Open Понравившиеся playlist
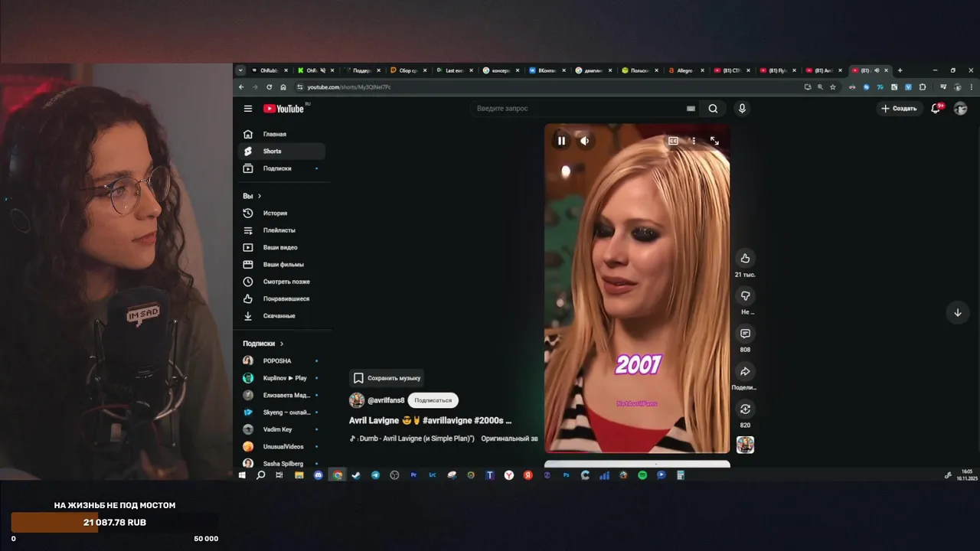Screen dimensions: 980x551 pyautogui.click(x=281, y=298)
